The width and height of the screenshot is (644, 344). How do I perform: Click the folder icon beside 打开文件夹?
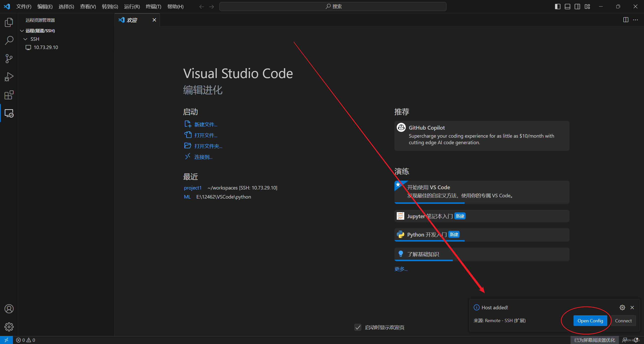click(188, 146)
